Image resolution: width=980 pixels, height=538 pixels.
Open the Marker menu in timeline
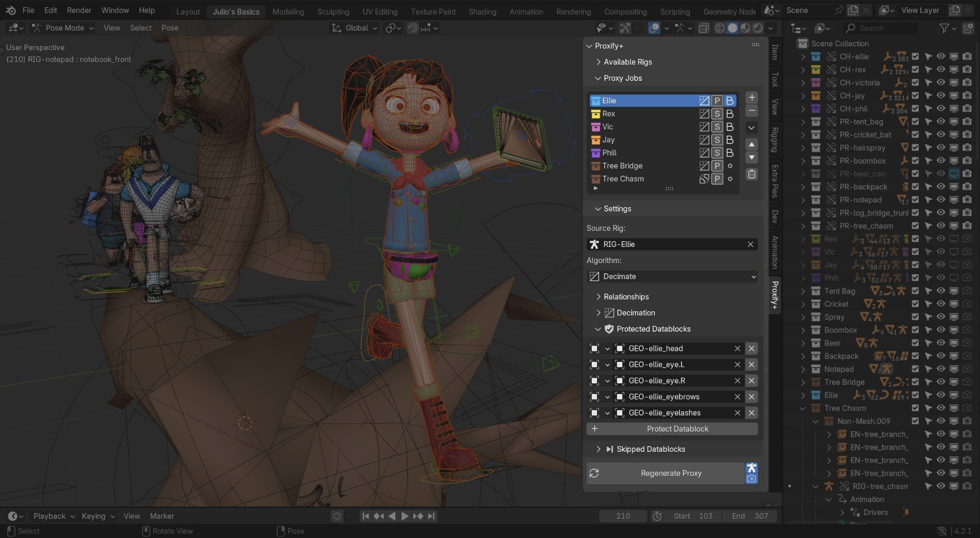click(x=162, y=516)
